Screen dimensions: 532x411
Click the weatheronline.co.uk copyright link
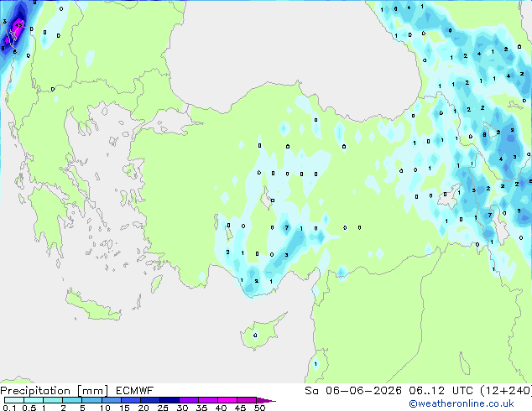pos(462,403)
